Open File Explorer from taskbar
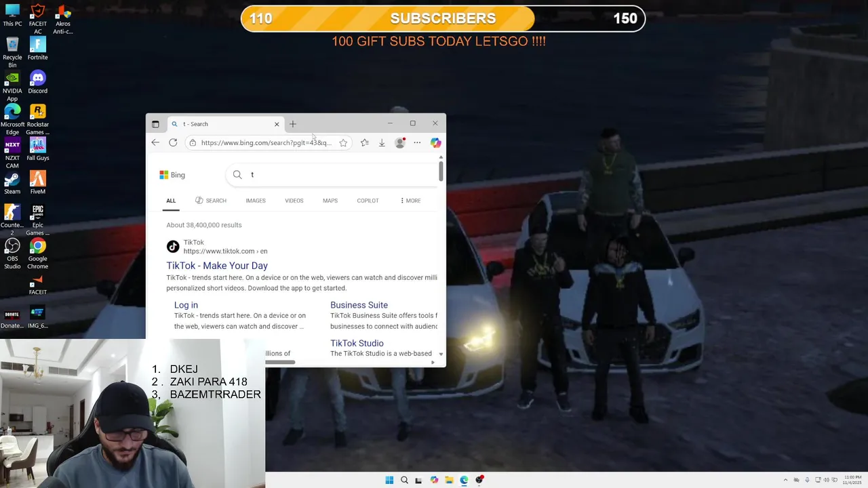Viewport: 868px width, 488px height. coord(449,480)
